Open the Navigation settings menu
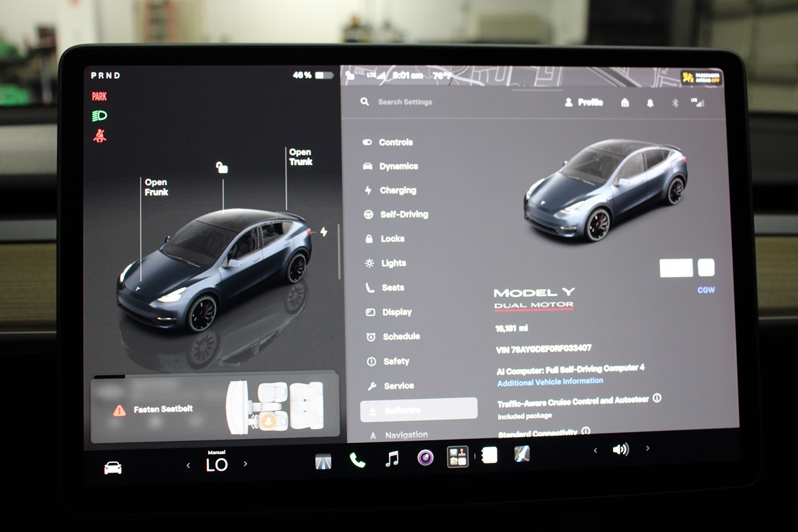Viewport: 798px width, 532px height. [x=398, y=435]
